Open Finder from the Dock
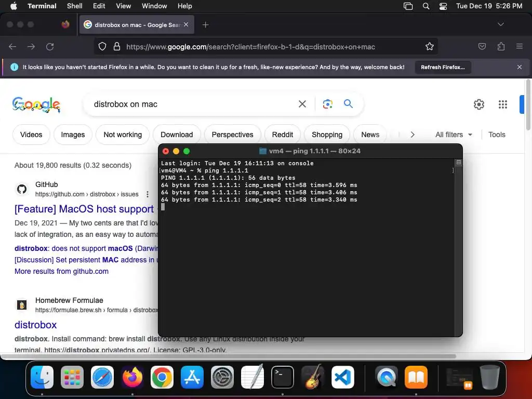This screenshot has height=399, width=532. tap(42, 377)
